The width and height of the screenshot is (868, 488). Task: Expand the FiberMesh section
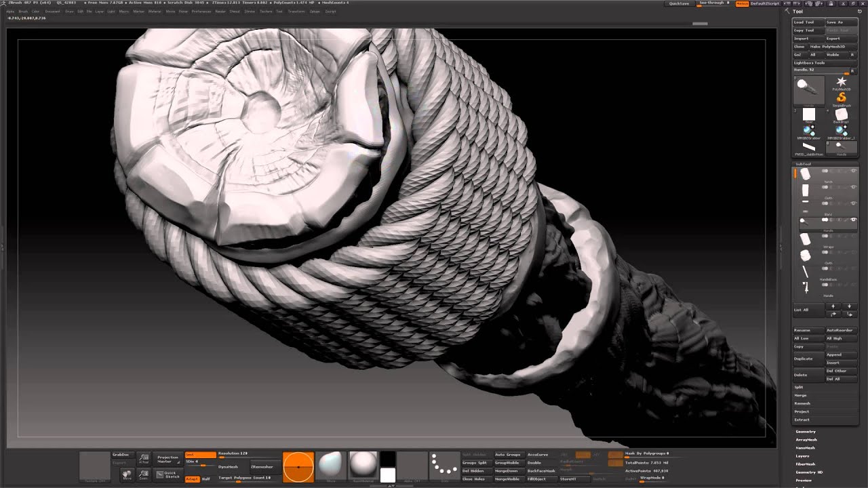click(x=806, y=464)
